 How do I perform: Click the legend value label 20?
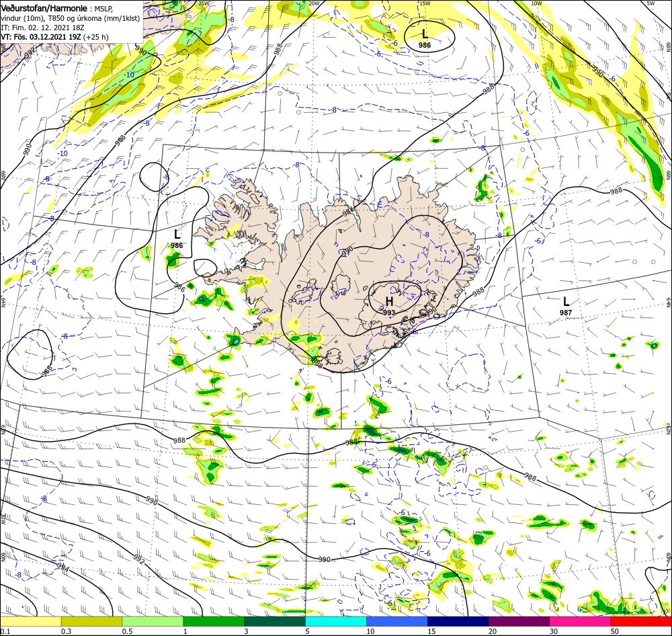[x=493, y=631]
